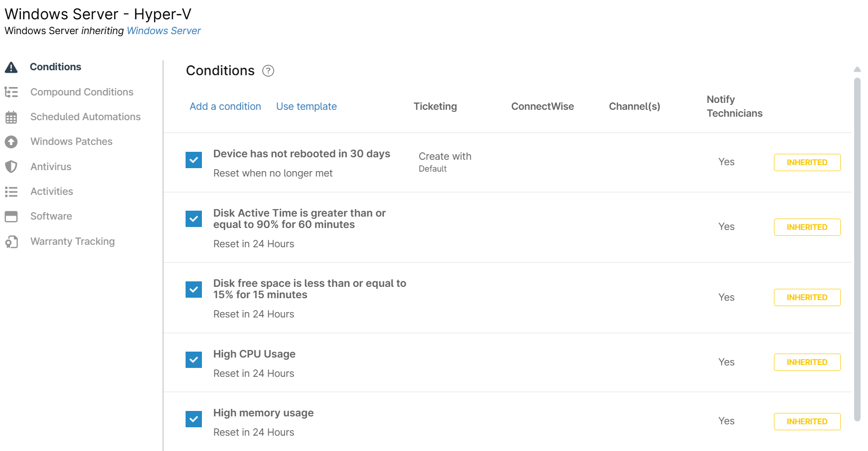Click the conditions list vertical scrollbar
The height and width of the screenshot is (451, 868).
click(x=857, y=247)
